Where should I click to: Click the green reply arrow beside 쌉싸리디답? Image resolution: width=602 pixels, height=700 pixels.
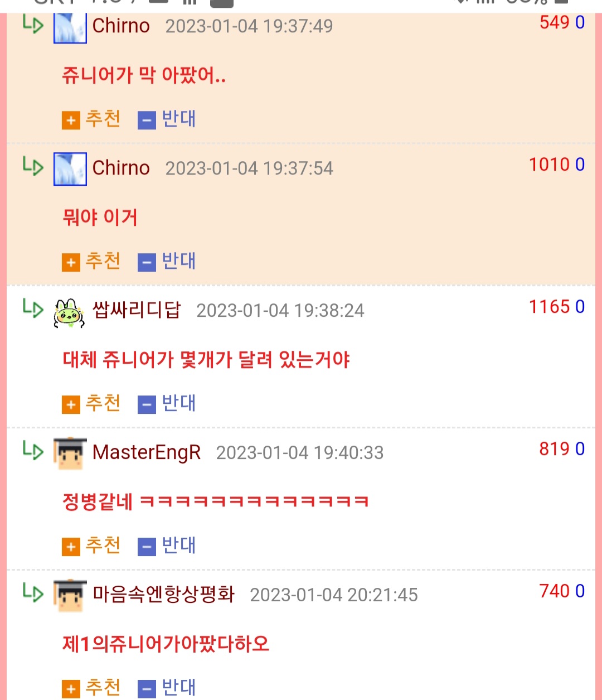pyautogui.click(x=33, y=307)
